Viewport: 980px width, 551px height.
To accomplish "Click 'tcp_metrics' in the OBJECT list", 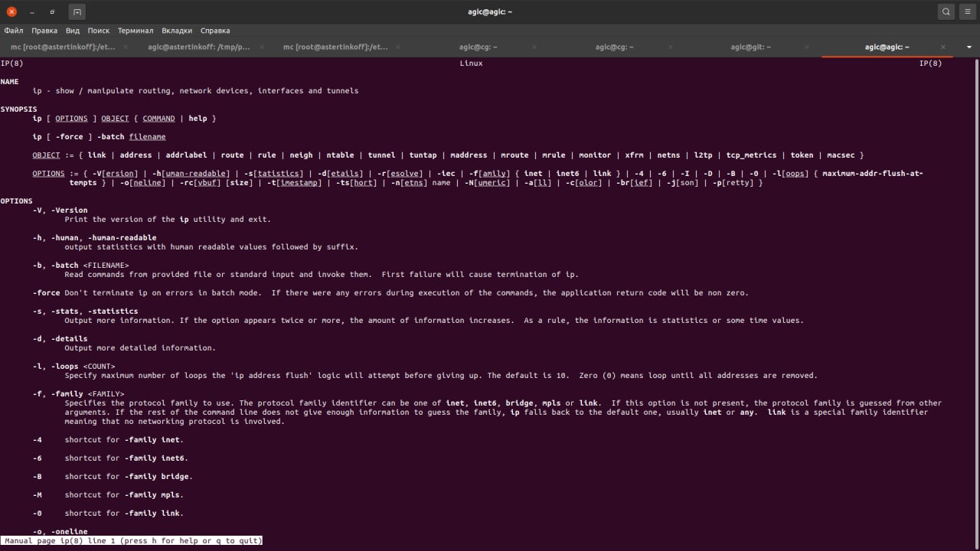I will point(751,155).
